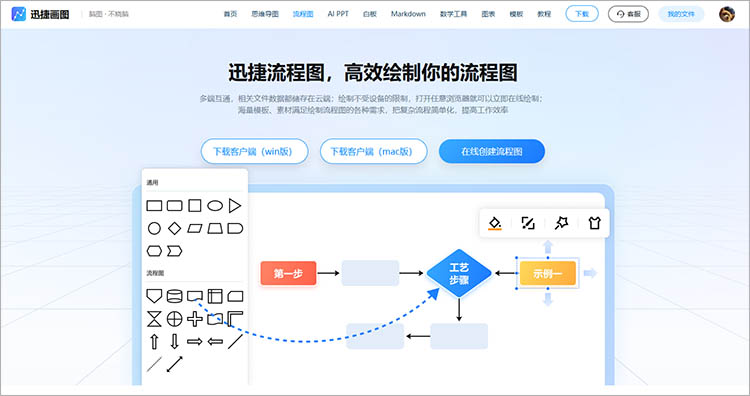Click the 下载 button in header
Screen dimensions: 750x396
(582, 14)
